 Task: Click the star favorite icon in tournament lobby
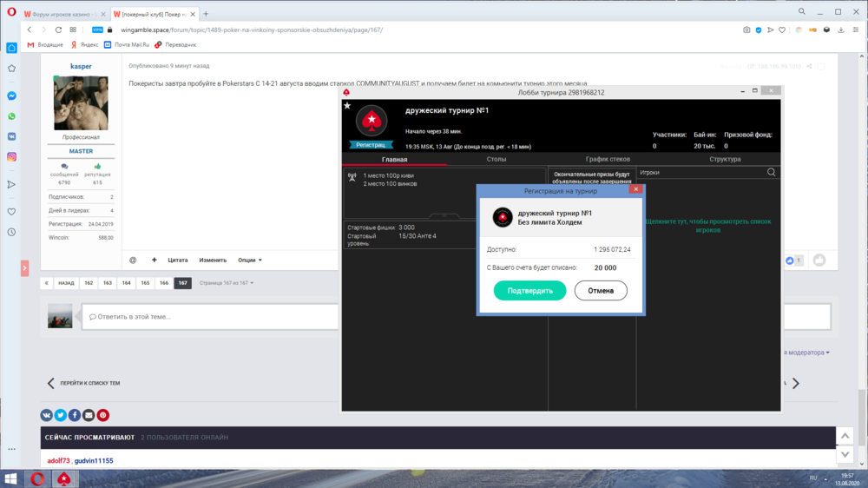click(x=347, y=106)
